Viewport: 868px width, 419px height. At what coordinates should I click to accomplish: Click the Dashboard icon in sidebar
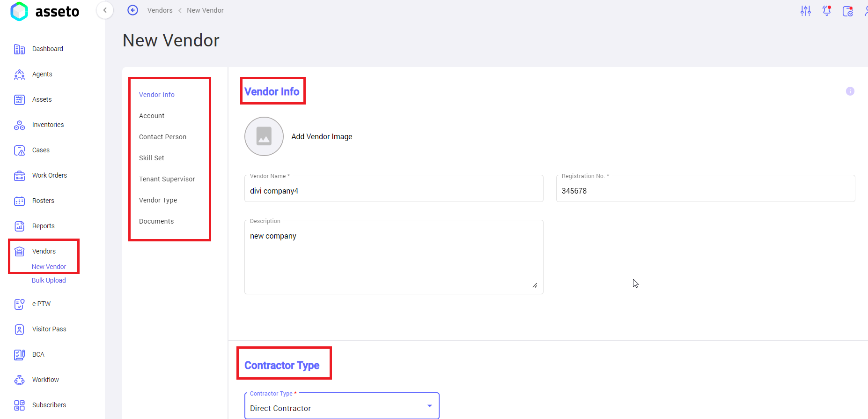(19, 49)
